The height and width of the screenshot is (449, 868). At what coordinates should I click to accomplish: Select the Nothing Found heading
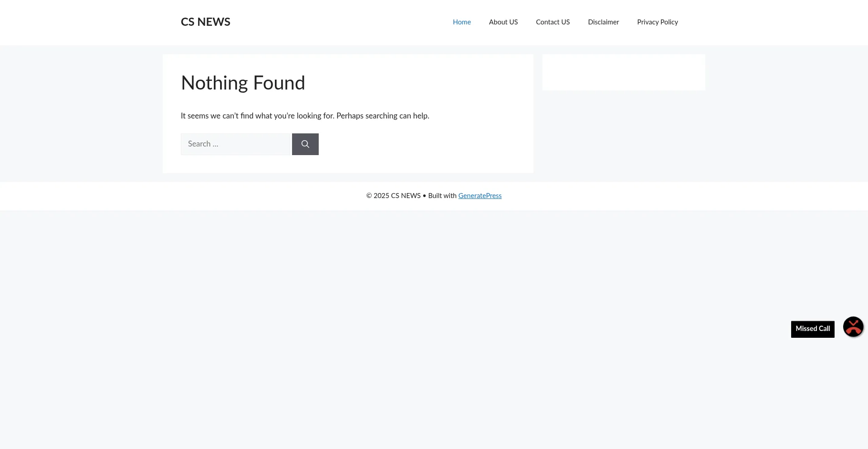coord(243,83)
